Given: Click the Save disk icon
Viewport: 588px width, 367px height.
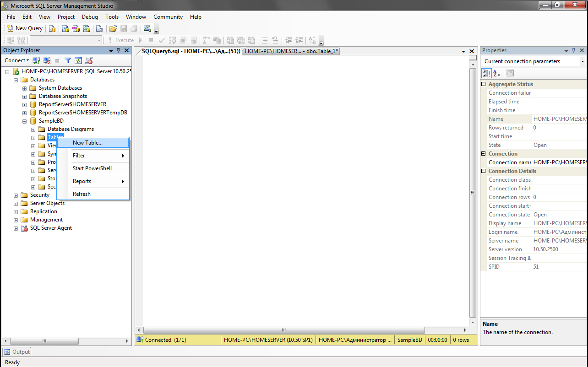Looking at the screenshot, I should pos(123,28).
